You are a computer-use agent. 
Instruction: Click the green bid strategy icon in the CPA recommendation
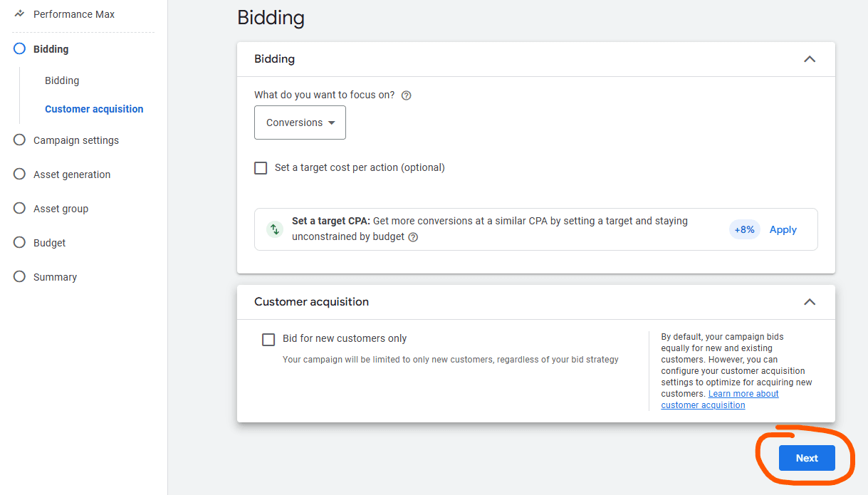(275, 229)
